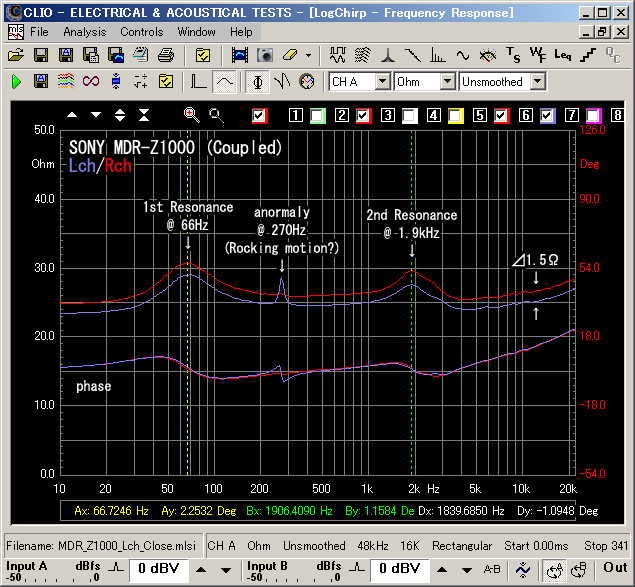Open the sinusoidal analysis wave icon
The height and width of the screenshot is (587, 635).
[x=462, y=55]
